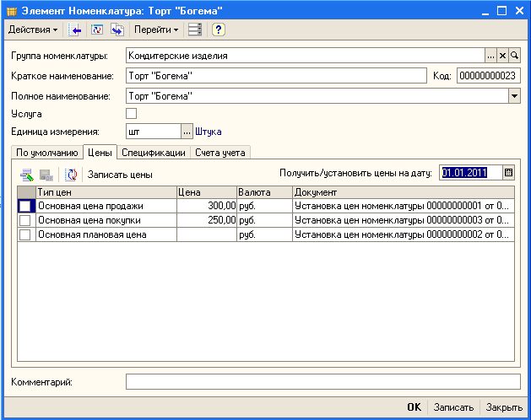The width and height of the screenshot is (531, 420).
Task: Expand the Перейти dropdown menu
Action: click(x=157, y=30)
